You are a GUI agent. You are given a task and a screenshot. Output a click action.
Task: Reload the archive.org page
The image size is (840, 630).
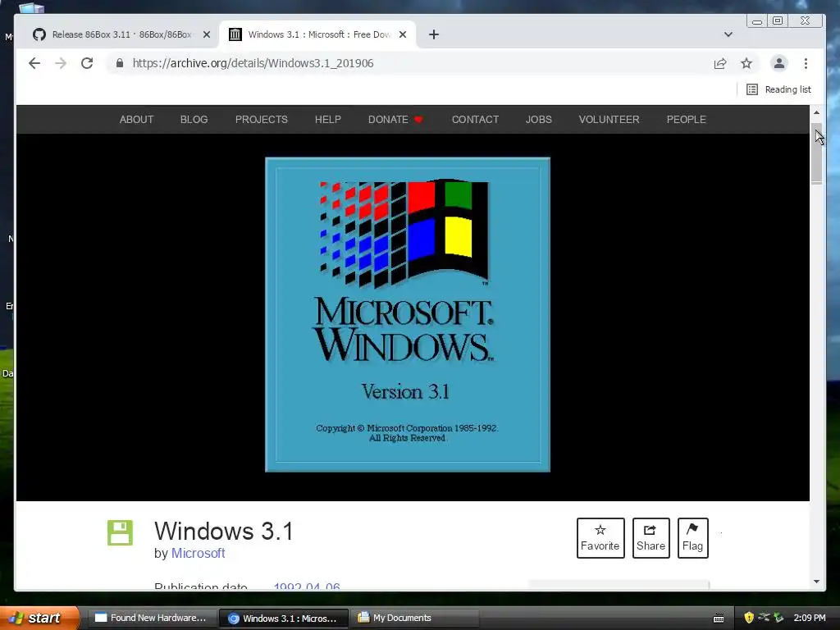pyautogui.click(x=87, y=63)
